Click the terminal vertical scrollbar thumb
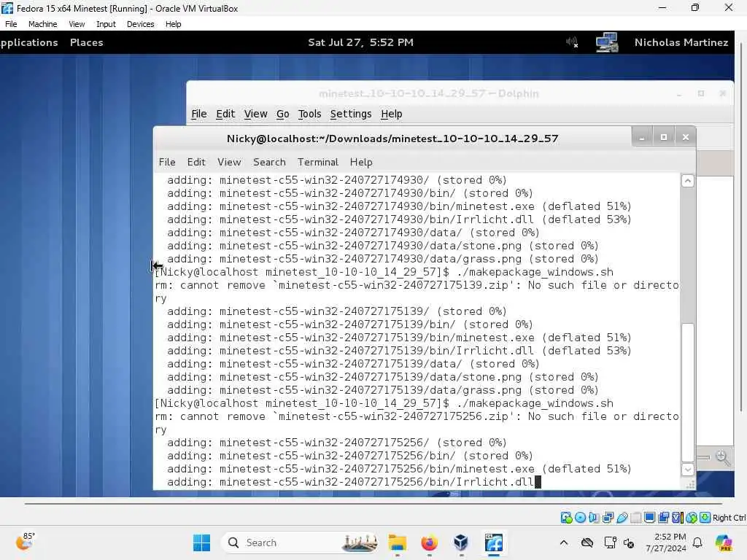747x560 pixels. click(x=687, y=392)
